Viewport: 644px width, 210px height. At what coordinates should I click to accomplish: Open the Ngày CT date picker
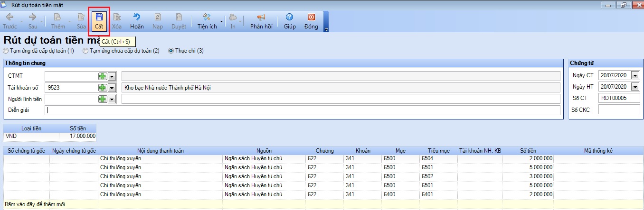635,75
